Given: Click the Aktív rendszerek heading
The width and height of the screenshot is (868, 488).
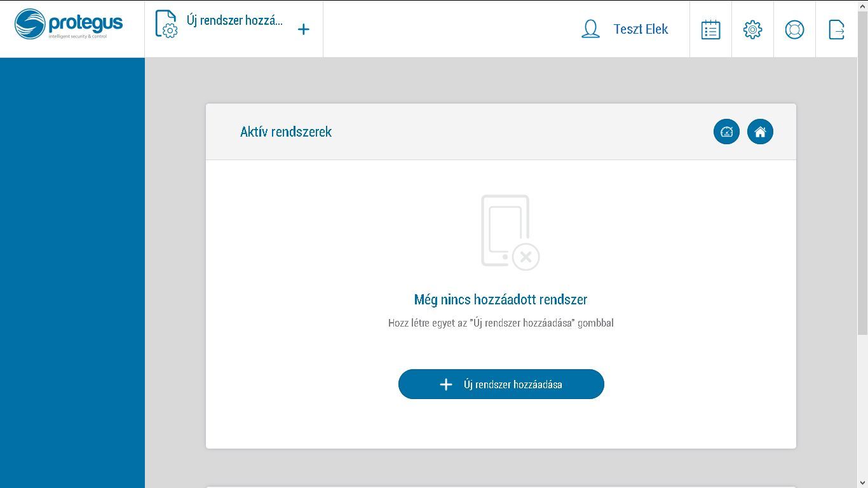Looking at the screenshot, I should pyautogui.click(x=285, y=132).
